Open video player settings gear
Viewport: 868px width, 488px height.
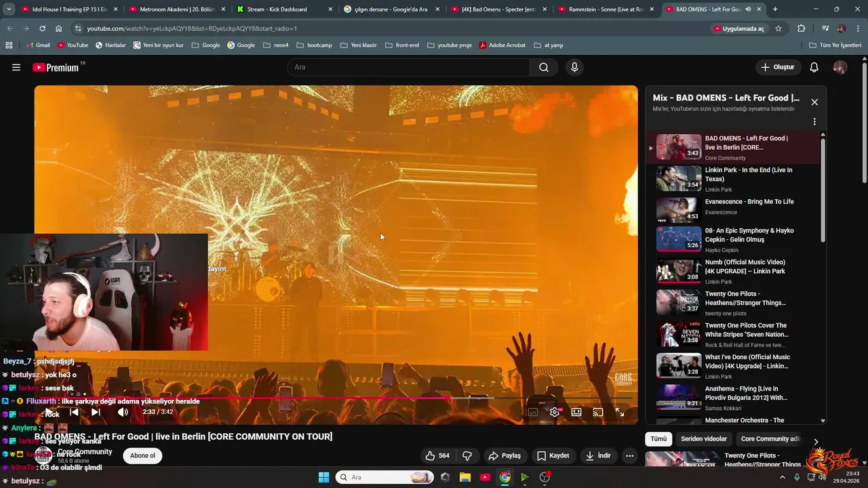click(x=555, y=412)
